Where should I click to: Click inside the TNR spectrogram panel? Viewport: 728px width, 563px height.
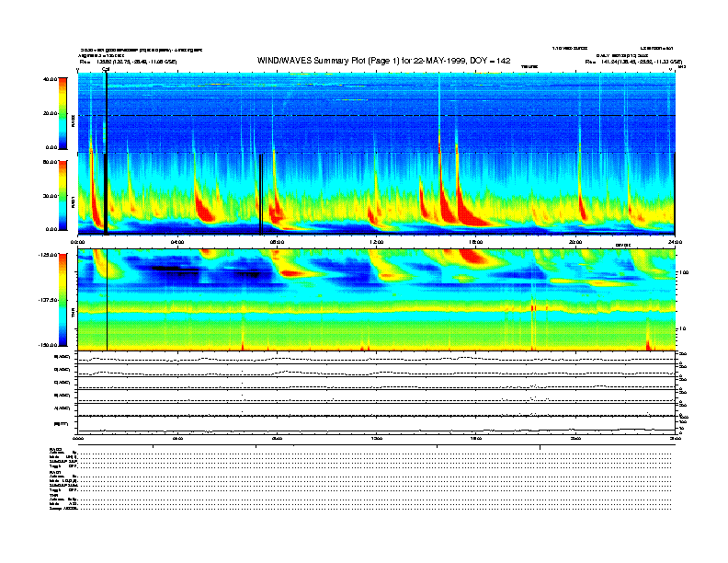pyautogui.click(x=376, y=300)
